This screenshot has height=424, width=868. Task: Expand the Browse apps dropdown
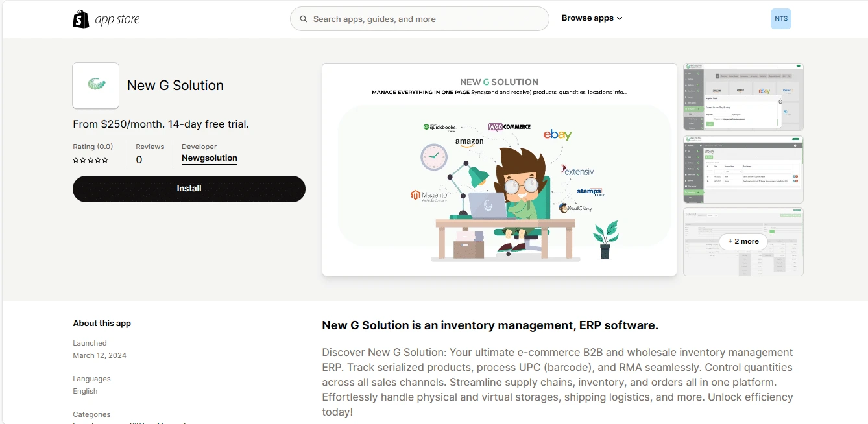[x=592, y=18]
